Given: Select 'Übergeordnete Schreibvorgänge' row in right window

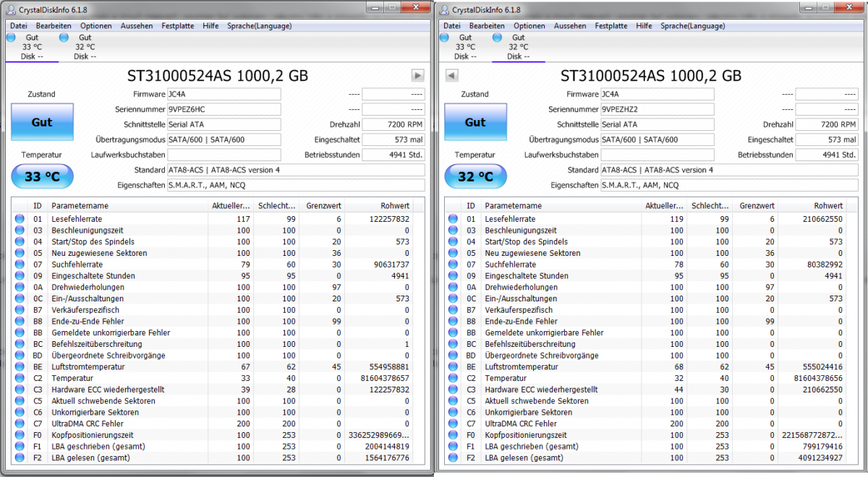Looking at the screenshot, I should [x=650, y=356].
